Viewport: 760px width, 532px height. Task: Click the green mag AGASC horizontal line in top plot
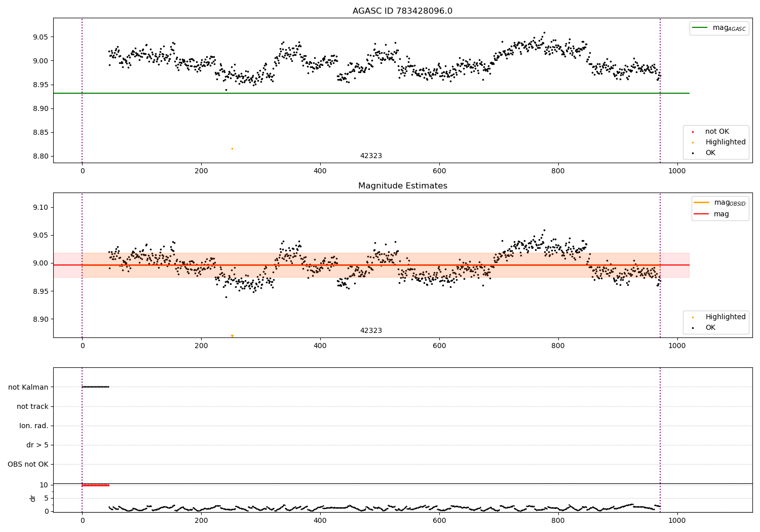coord(371,93)
